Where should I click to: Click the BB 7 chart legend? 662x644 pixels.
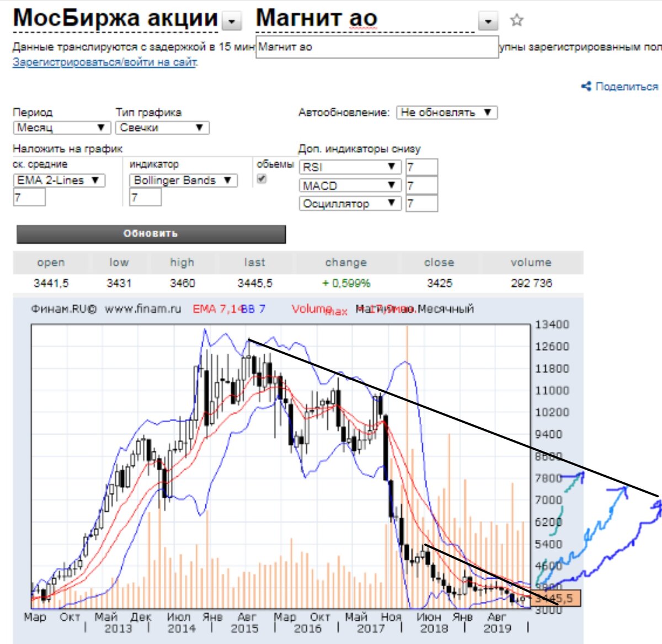[x=253, y=309]
